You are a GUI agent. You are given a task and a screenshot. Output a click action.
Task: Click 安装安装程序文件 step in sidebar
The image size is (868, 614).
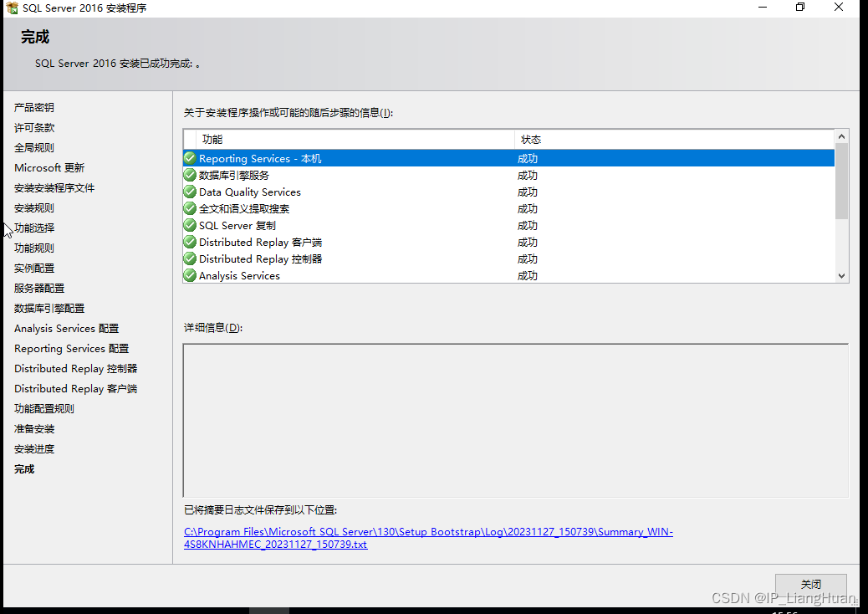(x=54, y=187)
